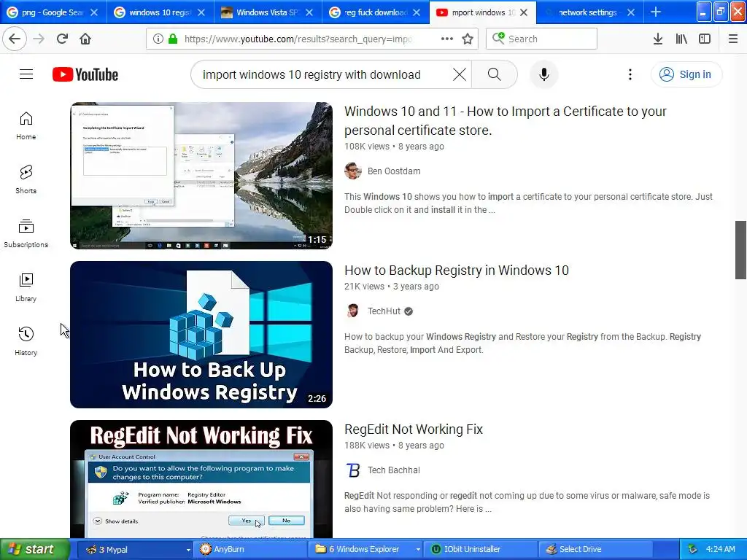Image resolution: width=747 pixels, height=560 pixels.
Task: Click Ben Oostdam channel avatar
Action: [x=353, y=171]
